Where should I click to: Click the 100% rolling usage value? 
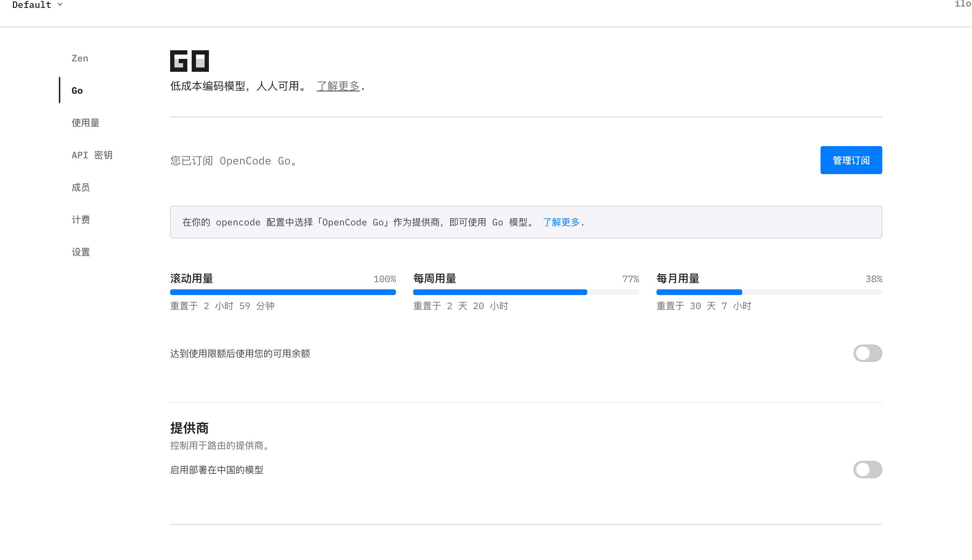pyautogui.click(x=384, y=279)
